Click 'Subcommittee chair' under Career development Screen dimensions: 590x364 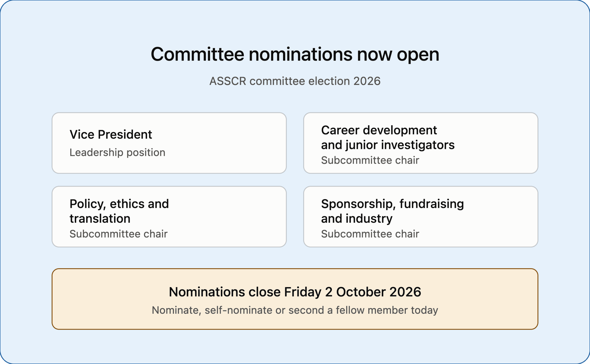(370, 160)
